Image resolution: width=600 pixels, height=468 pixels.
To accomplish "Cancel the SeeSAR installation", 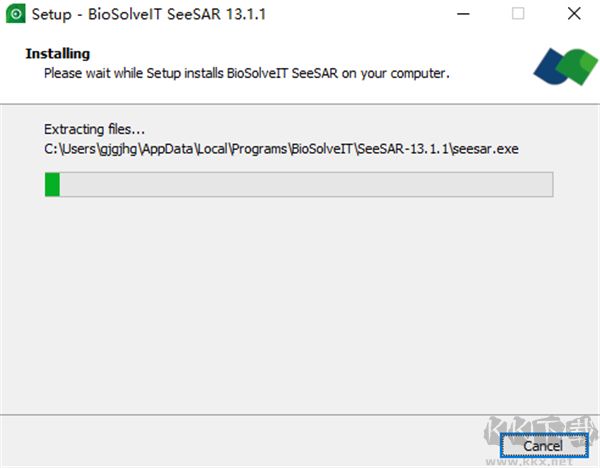I will [542, 446].
